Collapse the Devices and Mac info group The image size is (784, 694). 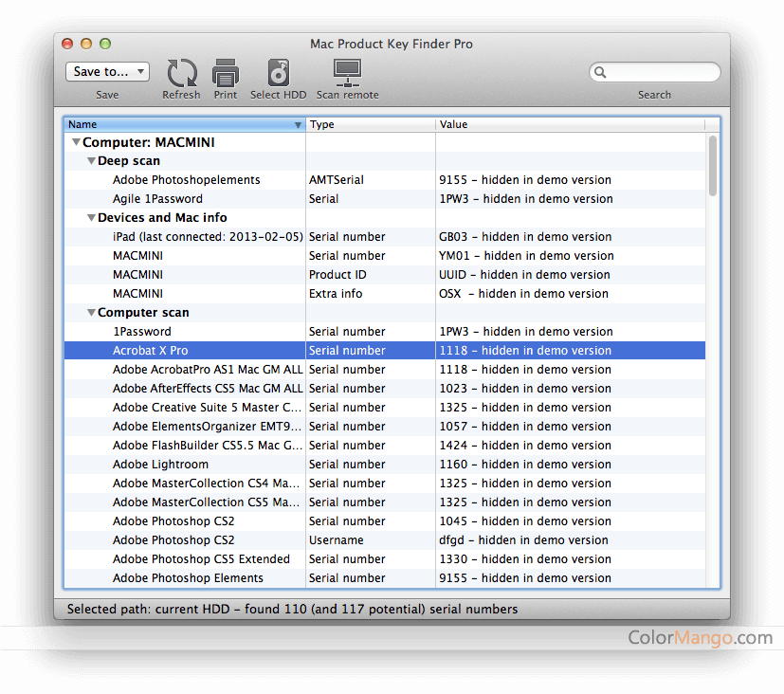click(90, 217)
